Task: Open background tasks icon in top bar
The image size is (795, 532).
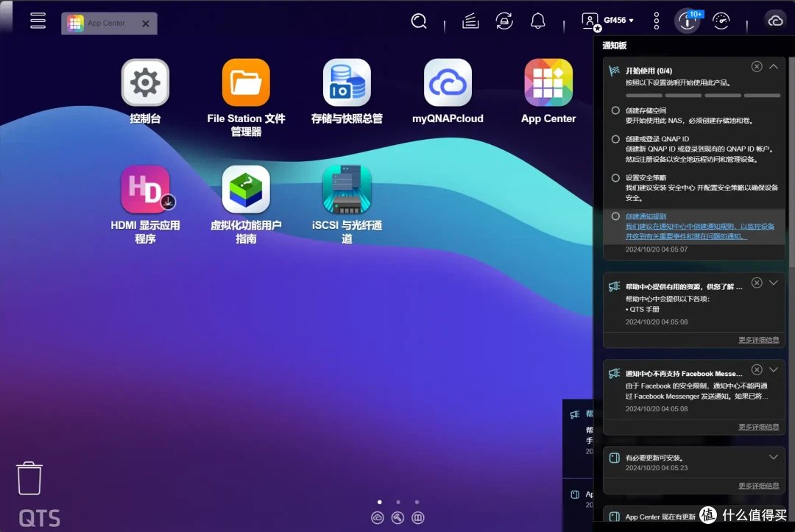Action: [x=470, y=21]
